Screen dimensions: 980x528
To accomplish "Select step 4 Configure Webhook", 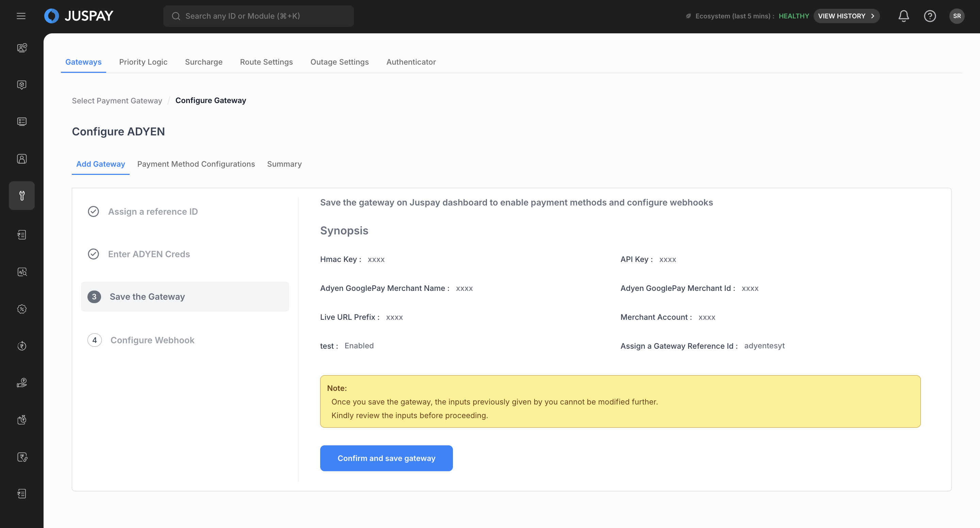I will pos(152,340).
